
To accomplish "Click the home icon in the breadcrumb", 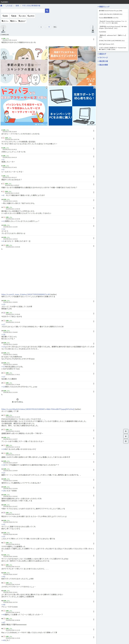I will point(1,5).
